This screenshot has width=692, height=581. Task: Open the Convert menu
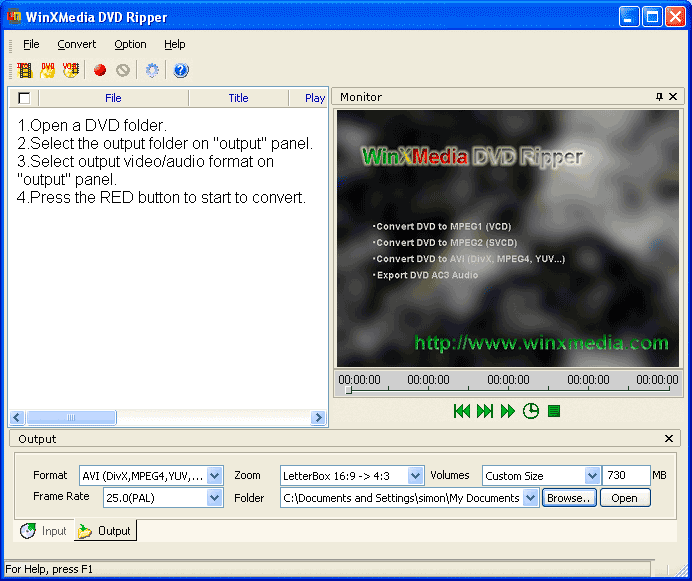tap(76, 44)
